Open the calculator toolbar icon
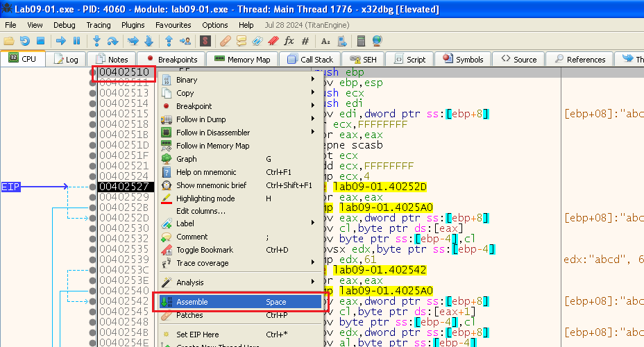The height and width of the screenshot is (347, 644). [x=361, y=41]
